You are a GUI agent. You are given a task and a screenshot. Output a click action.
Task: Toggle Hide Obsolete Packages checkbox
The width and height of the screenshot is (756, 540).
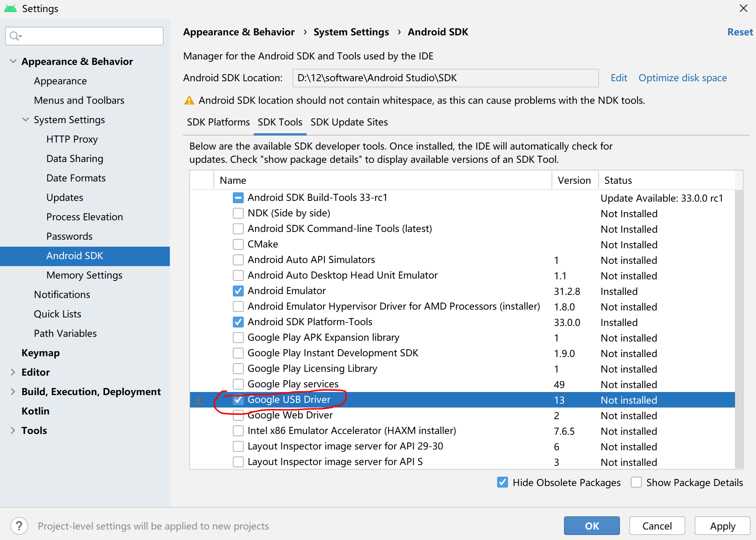[x=502, y=483]
